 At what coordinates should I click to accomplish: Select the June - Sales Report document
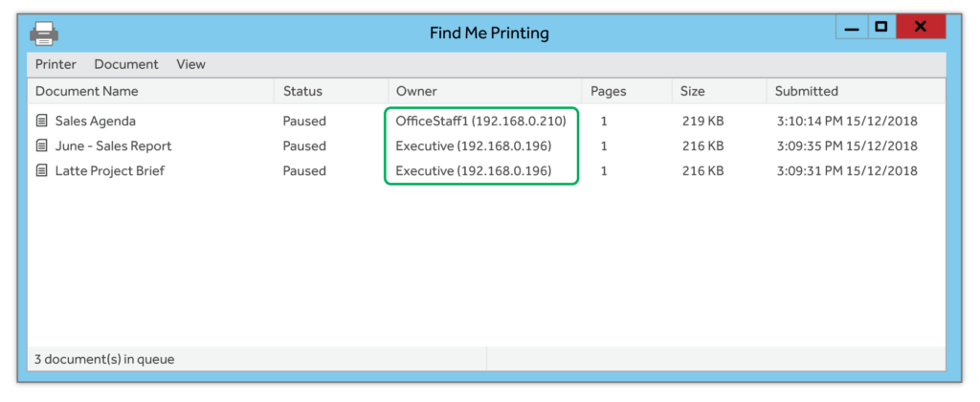pyautogui.click(x=113, y=145)
